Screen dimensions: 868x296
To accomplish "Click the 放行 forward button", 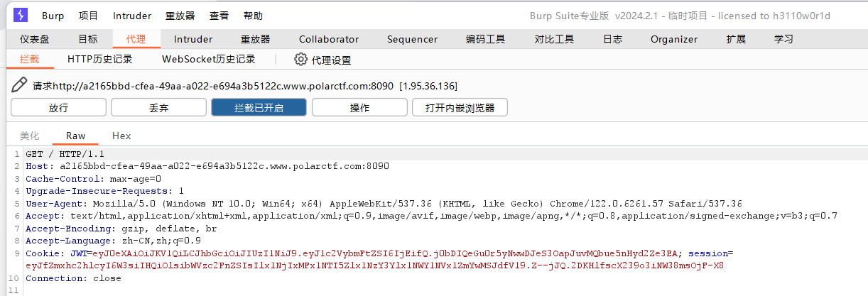I will click(x=58, y=108).
